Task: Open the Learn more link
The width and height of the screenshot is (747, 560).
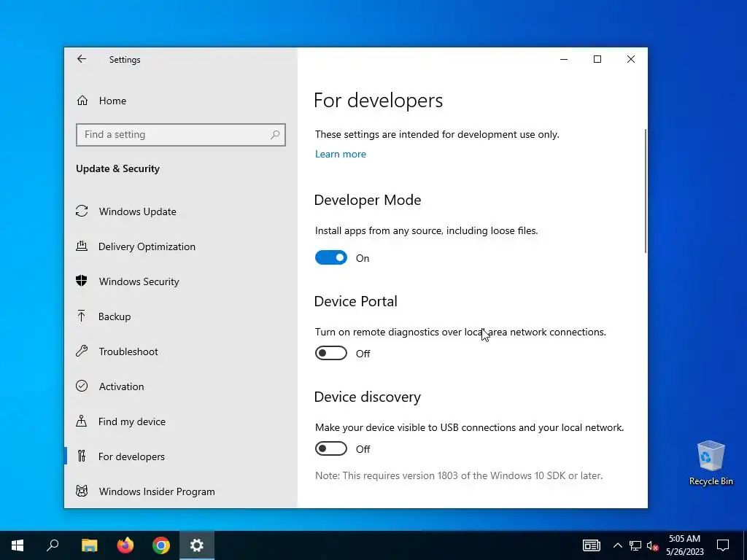Action: click(x=341, y=154)
